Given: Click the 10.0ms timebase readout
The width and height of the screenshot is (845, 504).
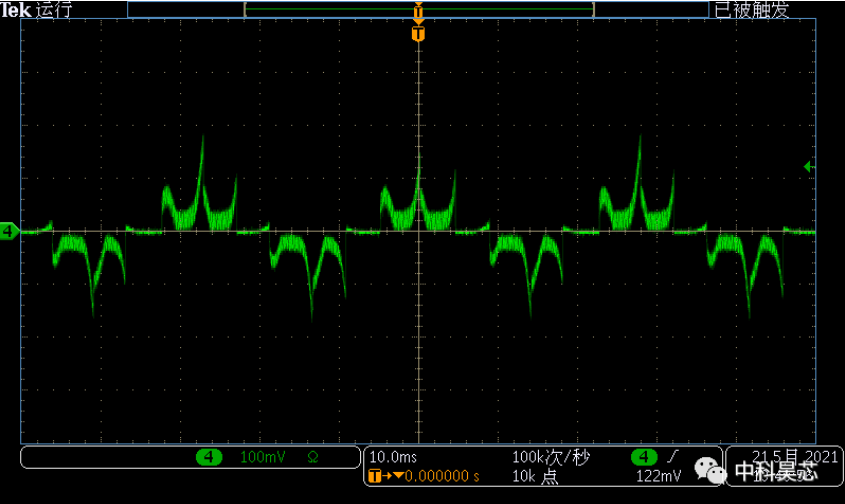Looking at the screenshot, I should pos(393,457).
